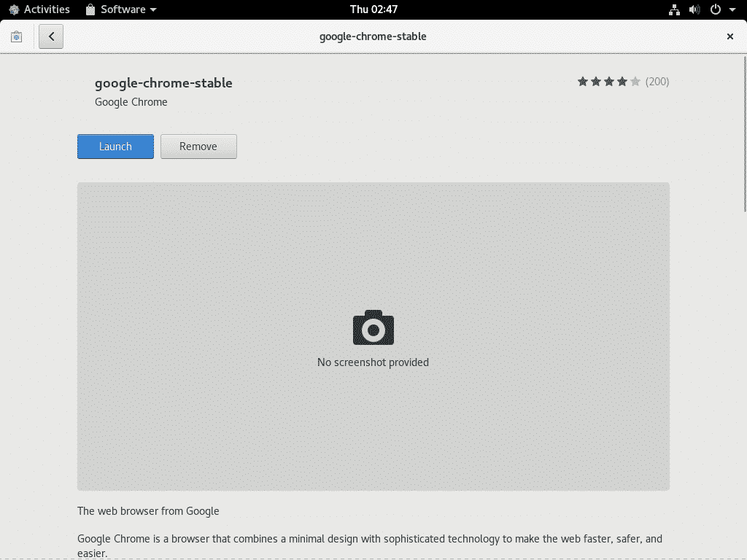Click the back arrow button in header
Viewport: 747px width, 560px height.
tap(51, 36)
